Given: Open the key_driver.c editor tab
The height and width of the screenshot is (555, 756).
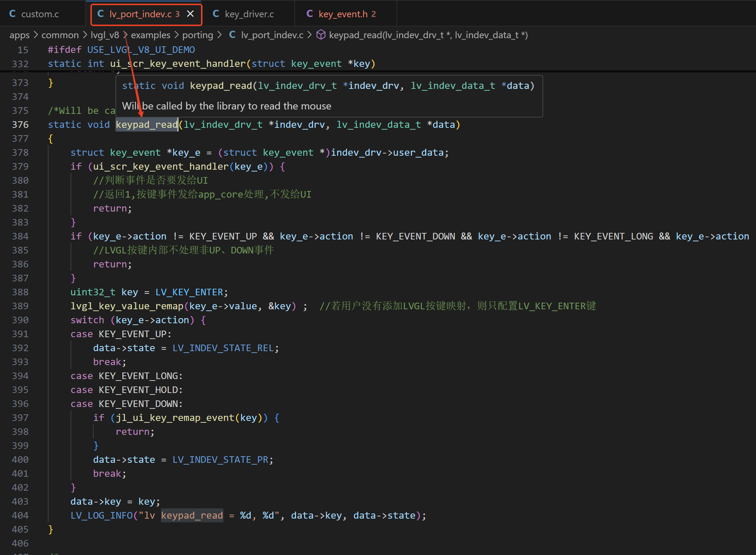Looking at the screenshot, I should pyautogui.click(x=249, y=14).
